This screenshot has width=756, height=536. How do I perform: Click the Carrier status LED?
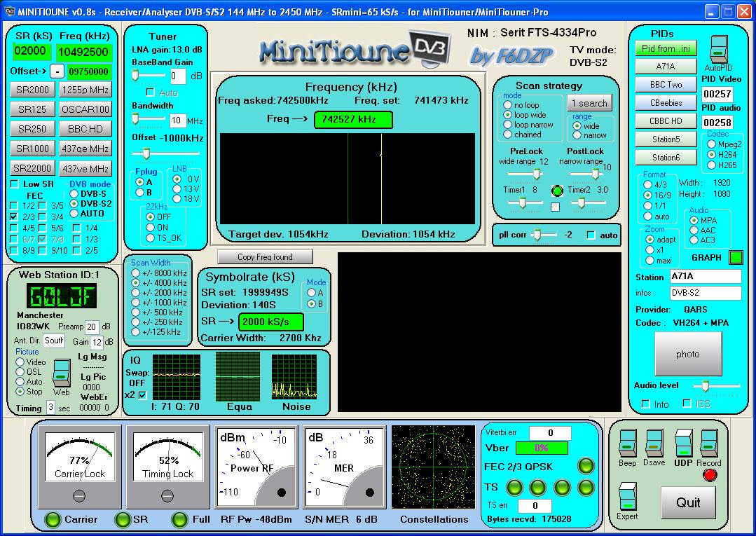(53, 520)
